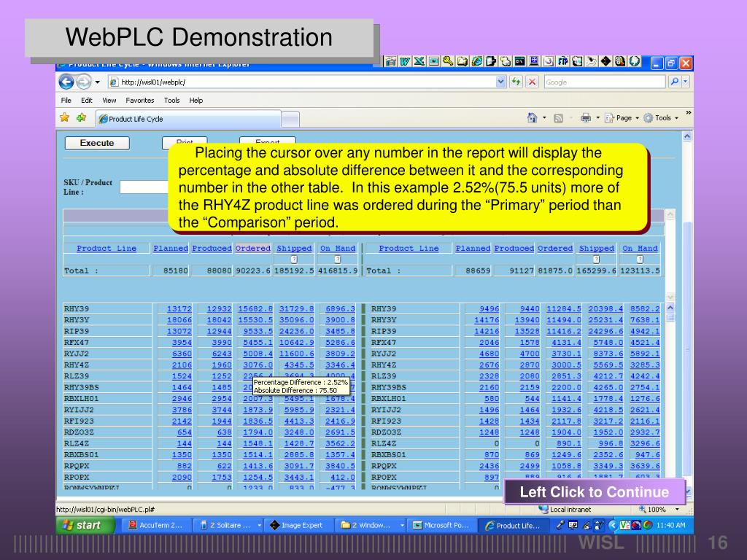Image resolution: width=747 pixels, height=560 pixels.
Task: Expand the command bar overflow chevron
Action: pos(689,112)
